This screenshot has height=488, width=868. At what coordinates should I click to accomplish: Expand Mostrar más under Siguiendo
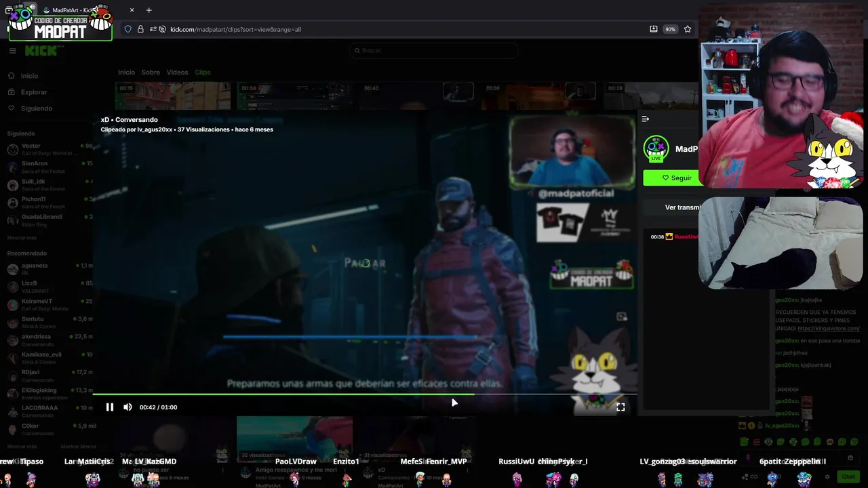[22, 238]
